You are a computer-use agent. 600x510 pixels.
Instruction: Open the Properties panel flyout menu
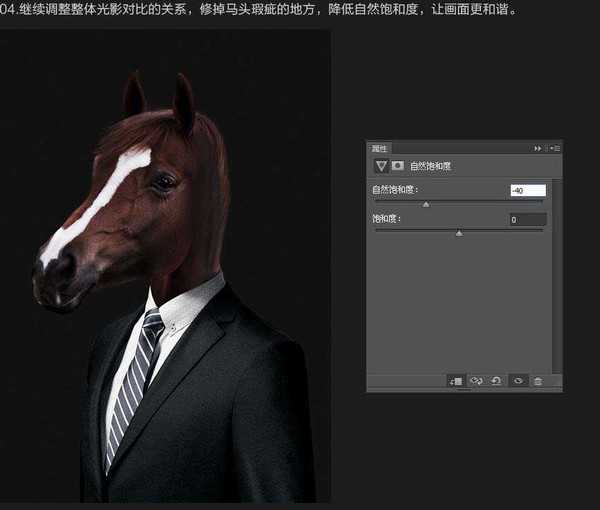[x=554, y=148]
